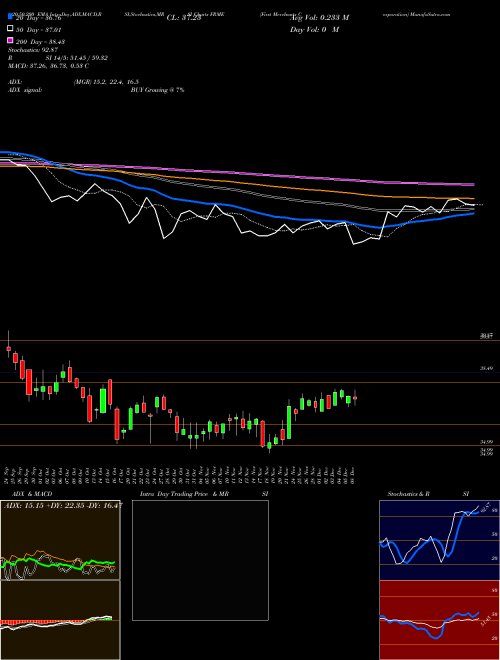Click the RSI 14/3 '51.45 / 59.32' value
500x660 pixels.
[89, 58]
